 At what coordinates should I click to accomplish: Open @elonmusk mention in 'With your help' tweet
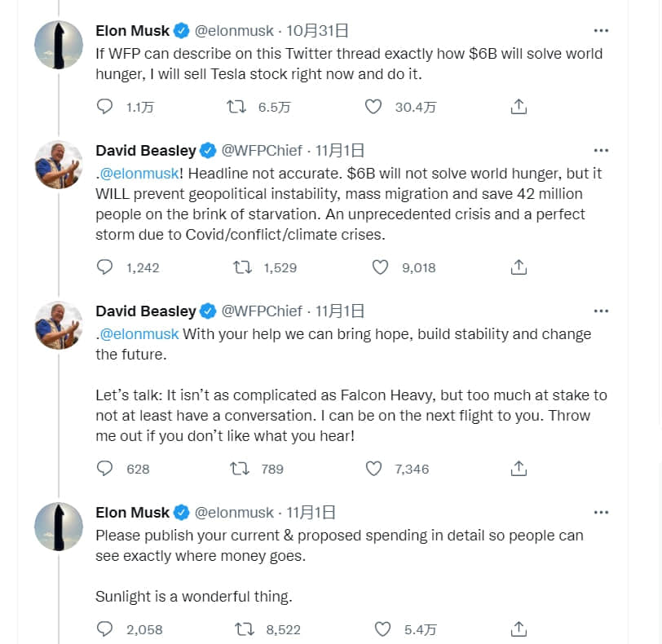[x=139, y=334]
